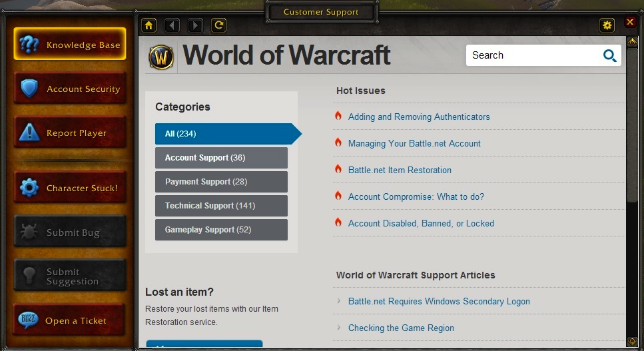Open Battle.net Item Restoration article
644x351 pixels.
[400, 171]
